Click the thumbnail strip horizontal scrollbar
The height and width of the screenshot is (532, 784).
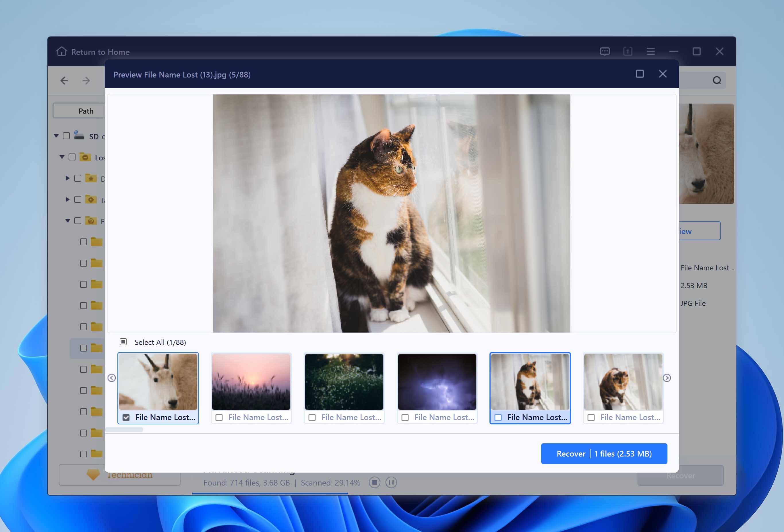[x=124, y=430]
